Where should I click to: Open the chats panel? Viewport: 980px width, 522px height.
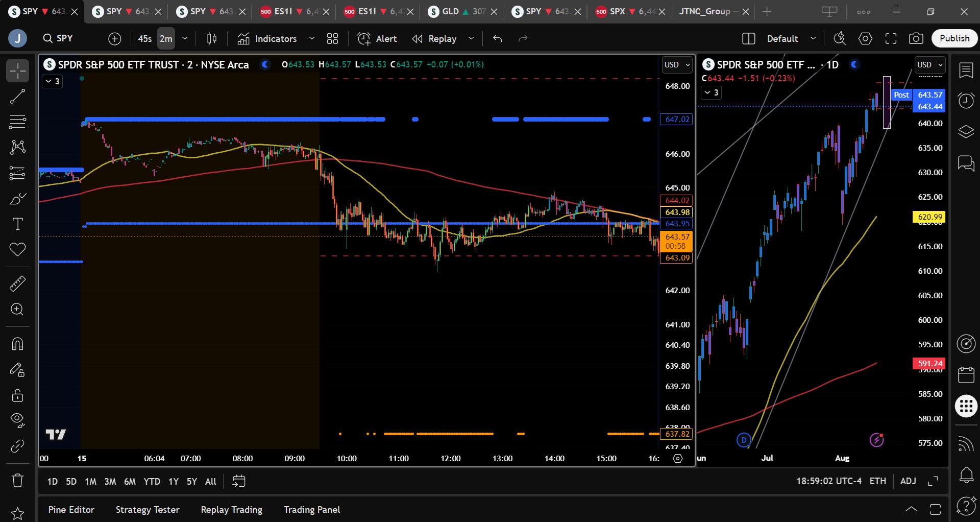[x=966, y=163]
